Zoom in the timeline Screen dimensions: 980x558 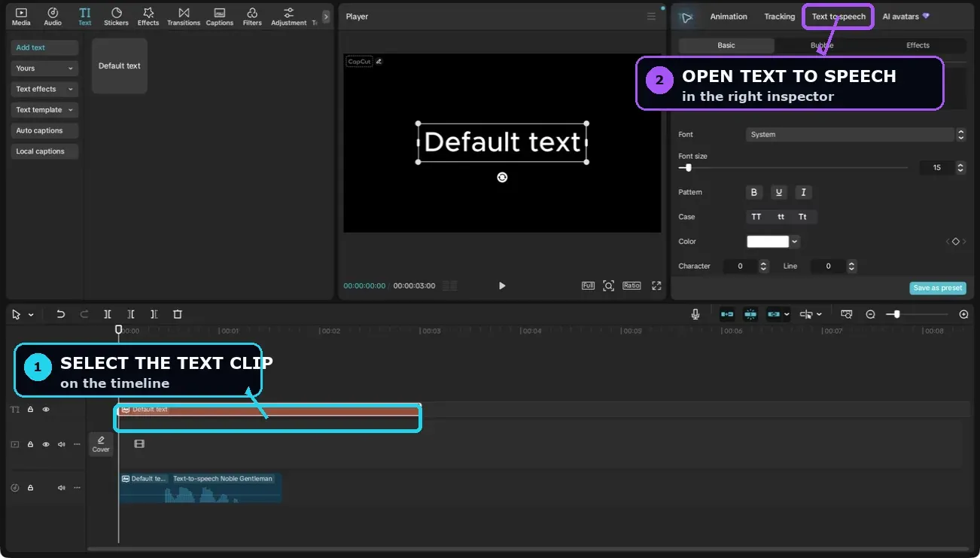(963, 315)
